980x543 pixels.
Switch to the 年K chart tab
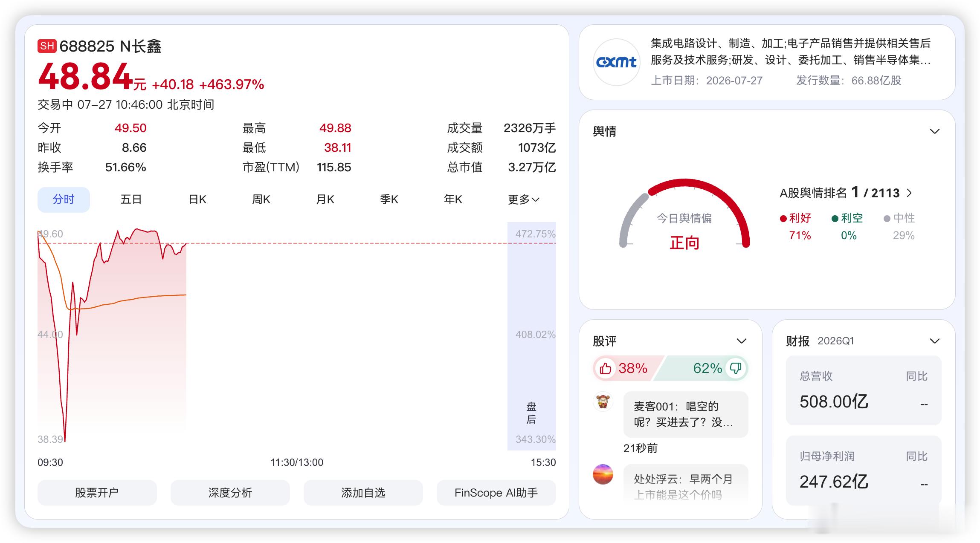(453, 199)
